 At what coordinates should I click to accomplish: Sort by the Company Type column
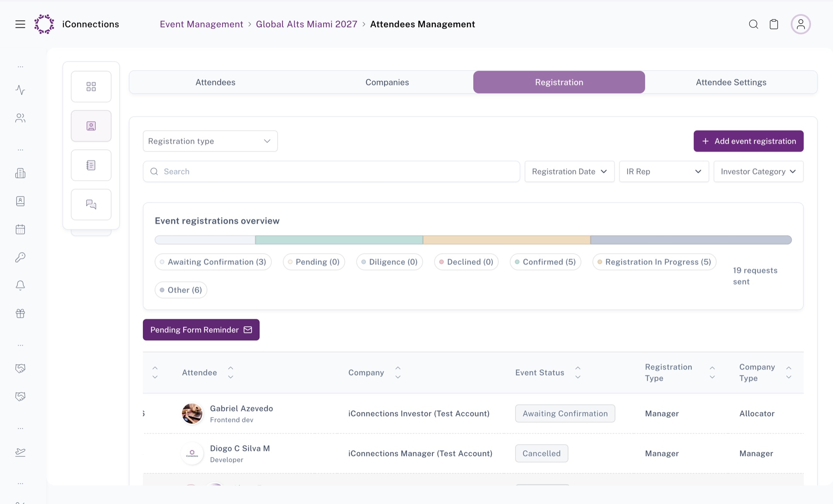coord(788,372)
